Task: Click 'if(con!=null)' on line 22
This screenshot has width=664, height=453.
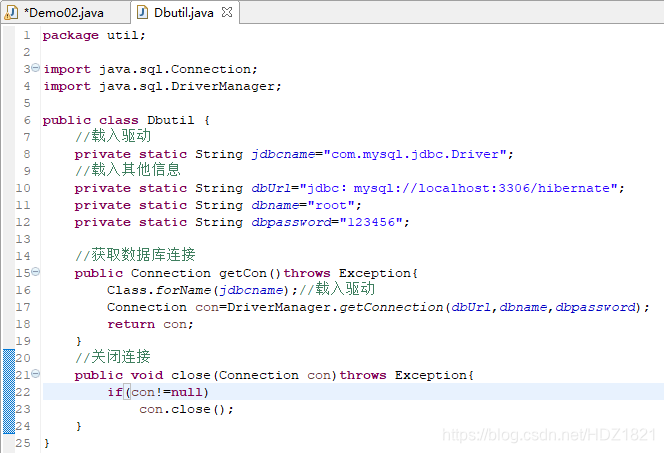Action: click(158, 392)
